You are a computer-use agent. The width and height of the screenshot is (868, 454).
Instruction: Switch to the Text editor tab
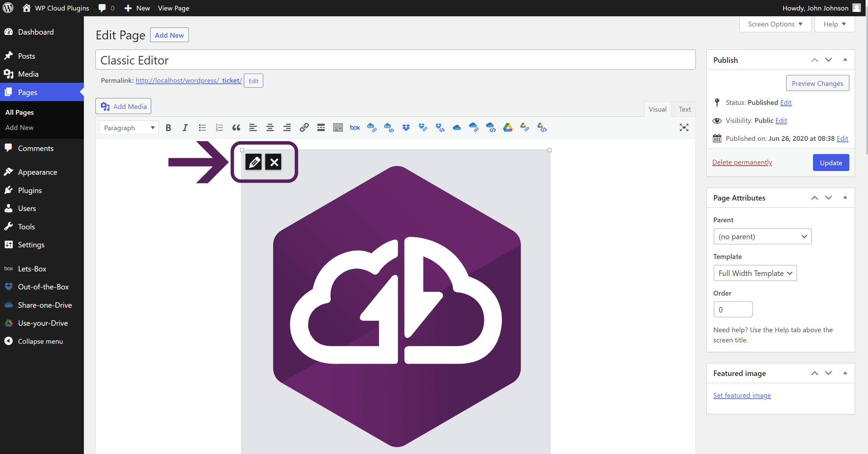click(685, 109)
